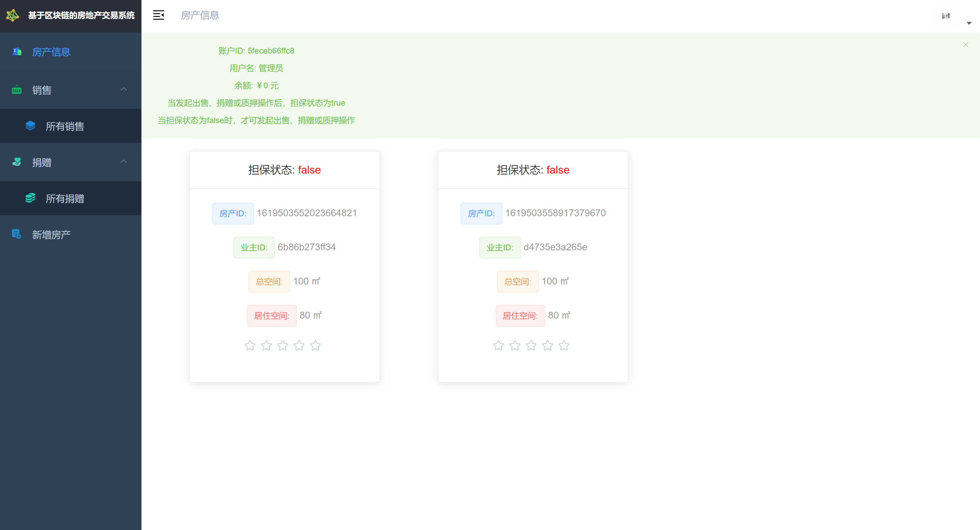
Task: Click the 房产ID tag on first card
Action: (233, 213)
